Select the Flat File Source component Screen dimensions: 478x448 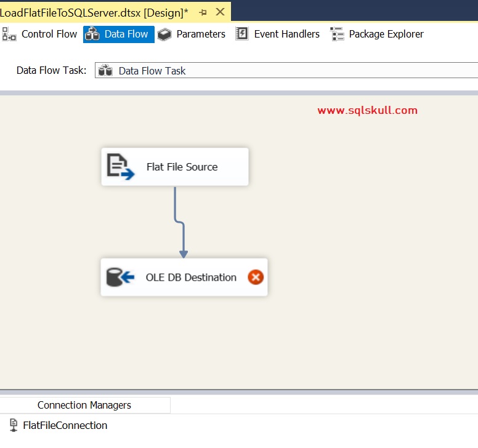click(x=175, y=167)
